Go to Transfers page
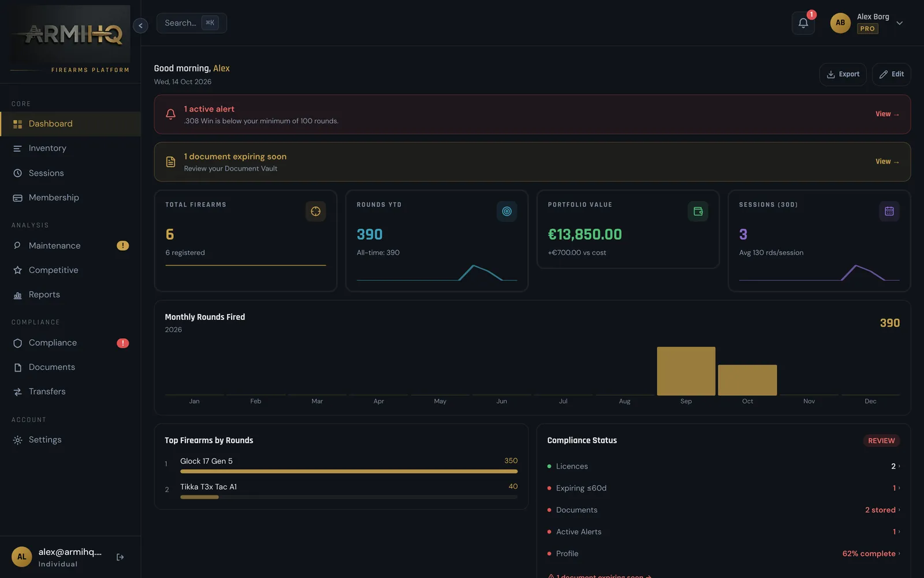 tap(70, 391)
